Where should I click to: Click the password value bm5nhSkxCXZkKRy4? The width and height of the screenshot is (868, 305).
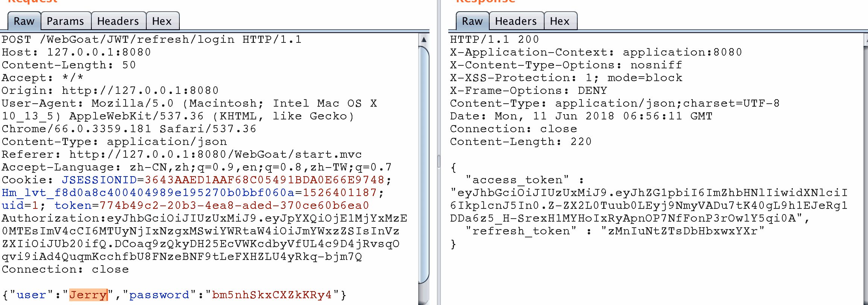(272, 295)
